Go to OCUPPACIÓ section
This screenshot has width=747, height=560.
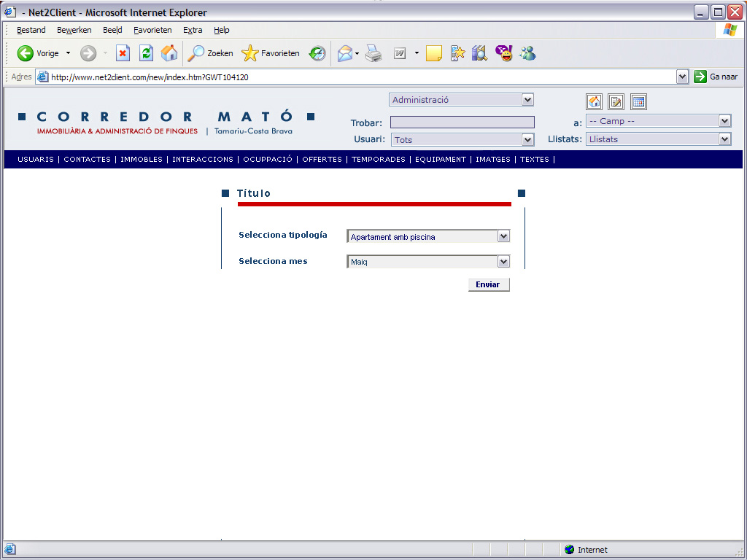(268, 160)
